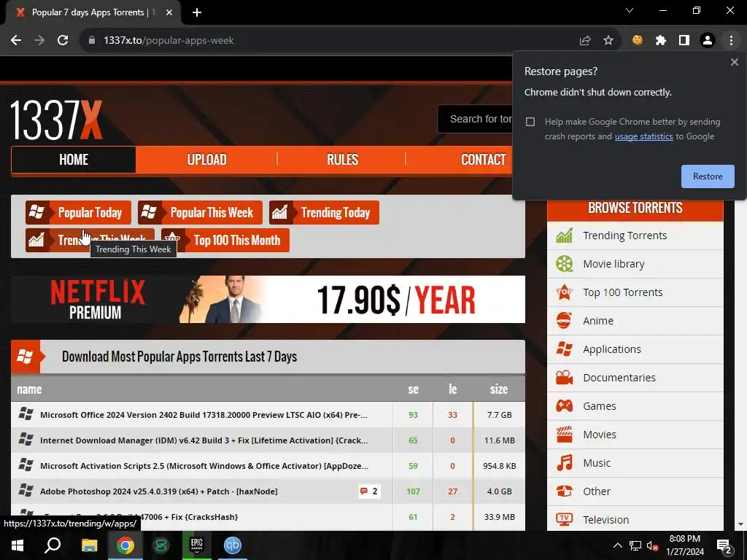The width and height of the screenshot is (747, 560).
Task: Open the Chrome profile avatar
Action: coord(708,41)
